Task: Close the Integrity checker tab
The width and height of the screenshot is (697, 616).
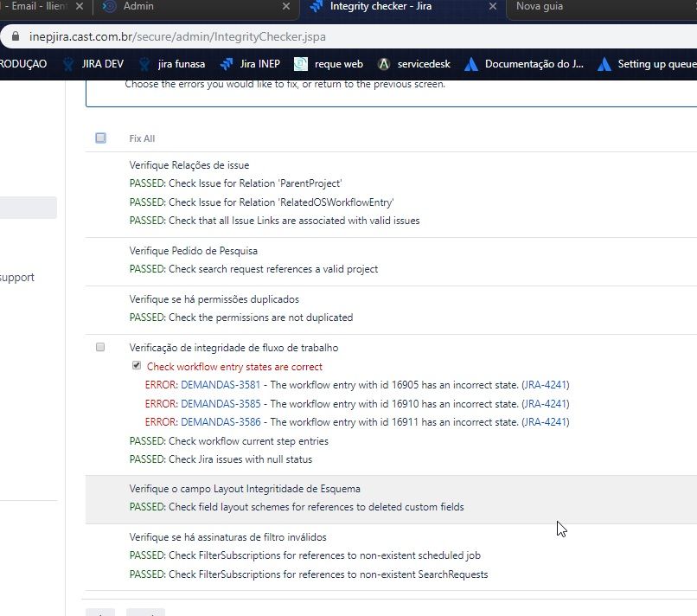Action: 493,6
